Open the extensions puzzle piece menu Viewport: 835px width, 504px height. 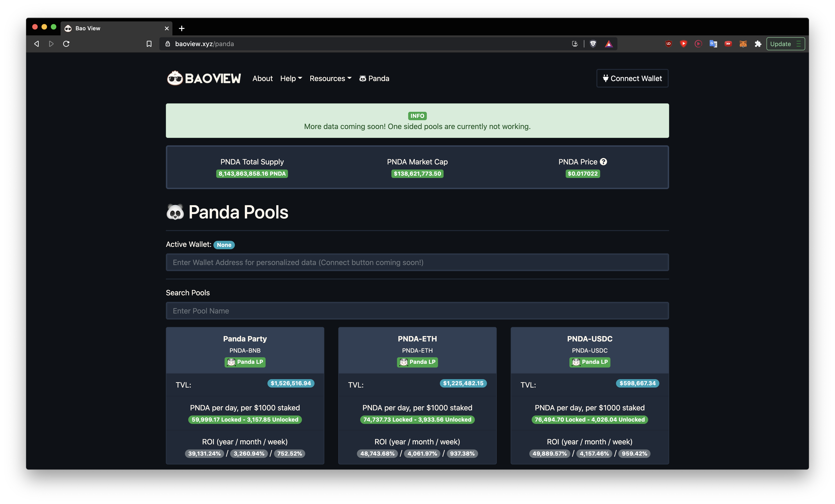point(758,44)
